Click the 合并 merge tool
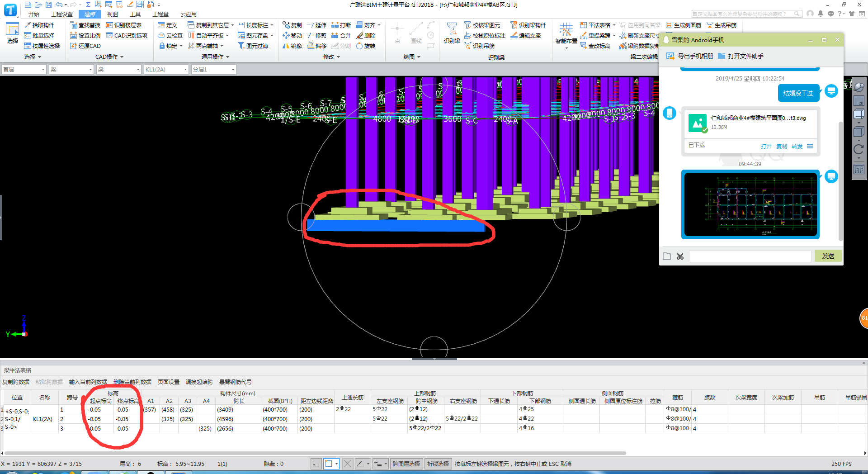The height and width of the screenshot is (474, 868). point(341,35)
